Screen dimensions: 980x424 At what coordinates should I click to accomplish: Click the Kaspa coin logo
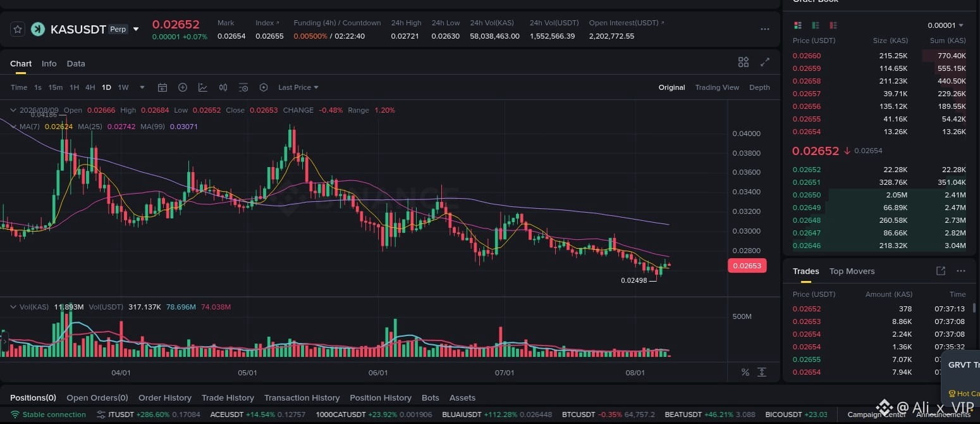click(38, 29)
